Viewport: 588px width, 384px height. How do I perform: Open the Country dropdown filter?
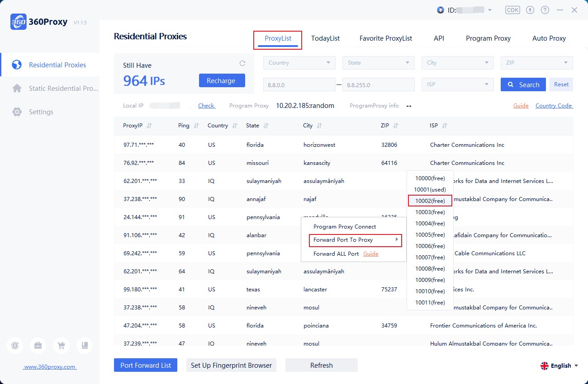299,63
